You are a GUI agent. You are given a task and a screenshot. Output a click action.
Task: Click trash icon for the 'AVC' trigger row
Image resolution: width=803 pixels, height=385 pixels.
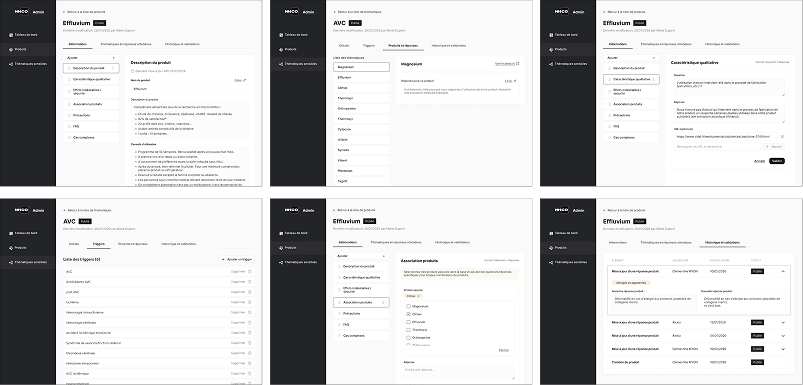coord(249,271)
